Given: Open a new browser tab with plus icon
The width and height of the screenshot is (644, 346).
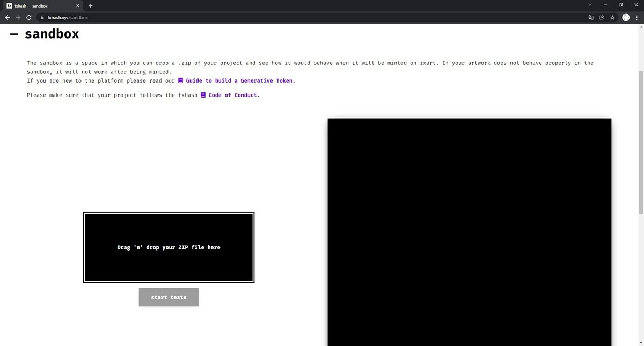Looking at the screenshot, I should click(90, 5).
